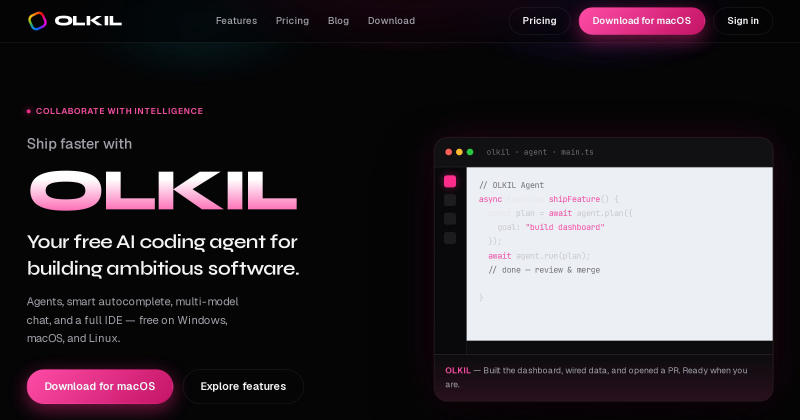Click hero Download for macOS button

100,386
